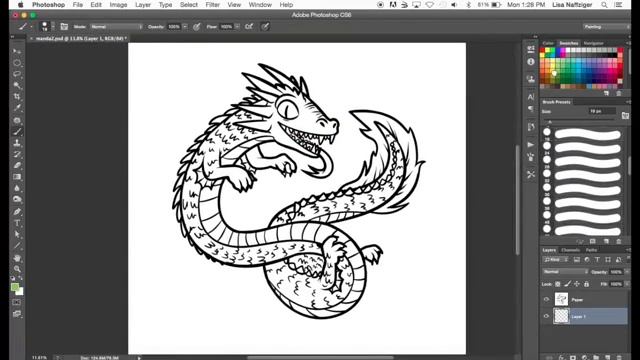Image resolution: width=640 pixels, height=360 pixels.
Task: Open the Character panel icon
Action: coord(531,97)
